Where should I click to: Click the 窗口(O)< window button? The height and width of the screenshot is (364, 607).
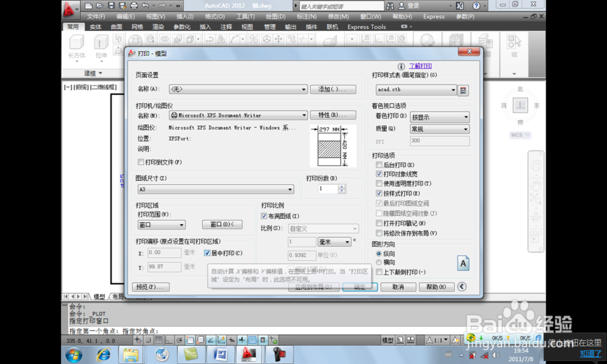[x=222, y=224]
